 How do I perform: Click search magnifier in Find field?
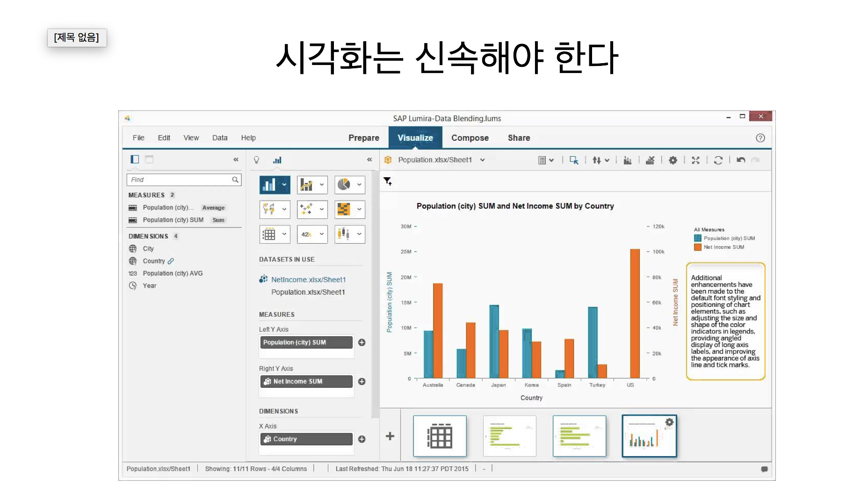click(x=235, y=180)
